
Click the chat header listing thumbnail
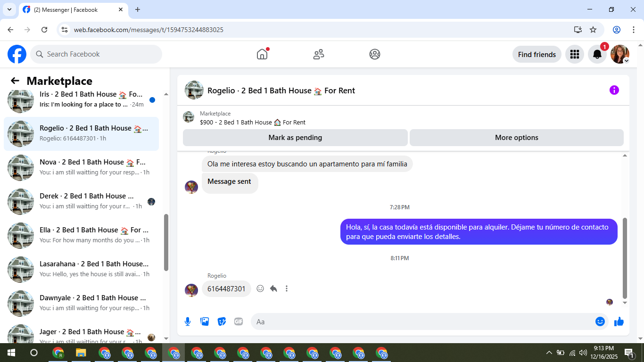point(194,90)
